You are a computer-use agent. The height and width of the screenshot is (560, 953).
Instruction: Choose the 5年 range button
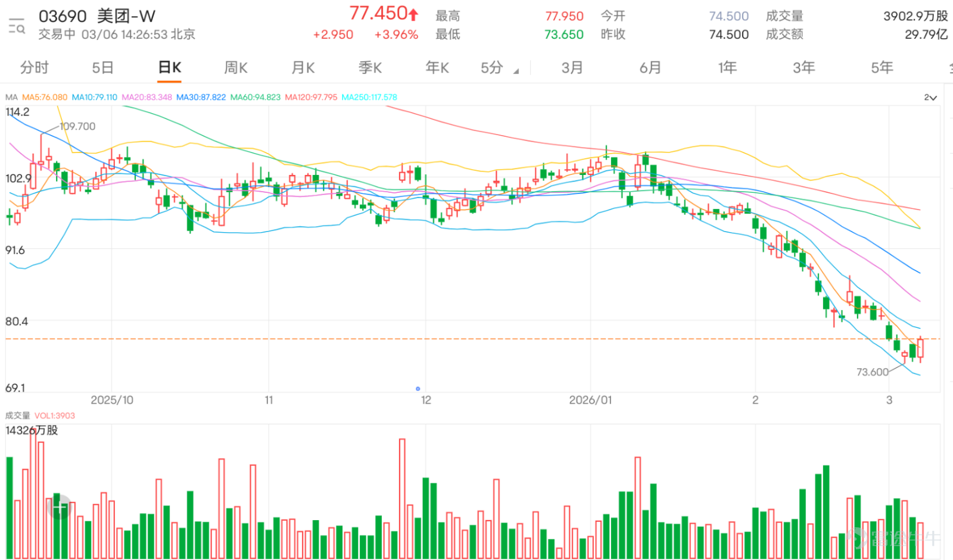[x=882, y=68]
